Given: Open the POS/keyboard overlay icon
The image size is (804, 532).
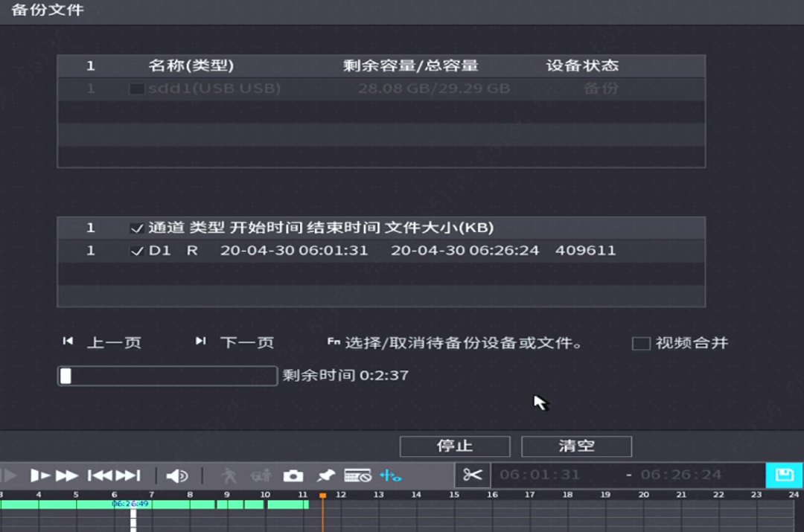Looking at the screenshot, I should pos(357,476).
